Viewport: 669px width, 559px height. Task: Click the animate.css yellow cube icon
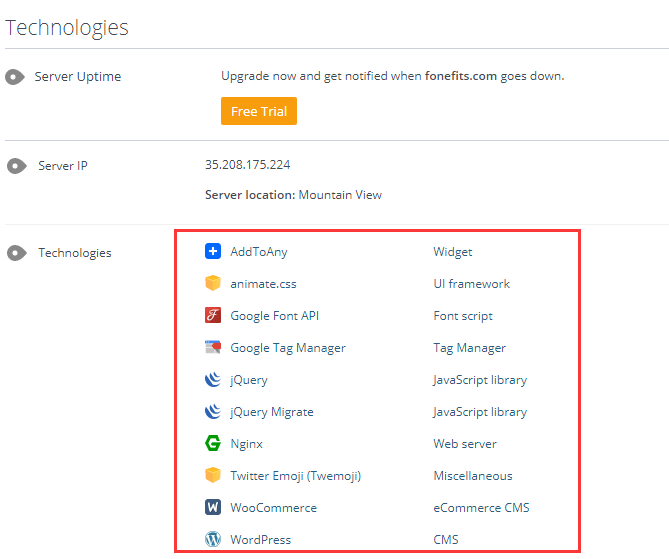coord(212,284)
